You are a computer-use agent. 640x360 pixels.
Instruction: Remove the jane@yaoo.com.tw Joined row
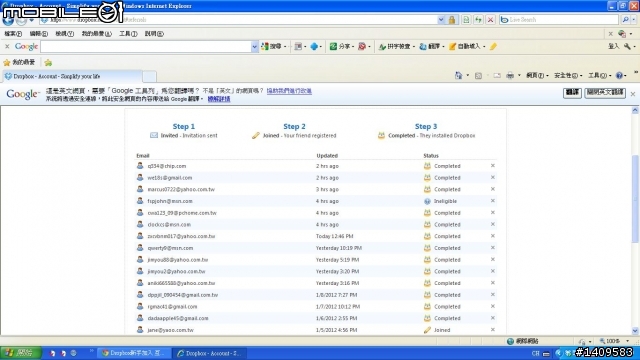493,329
